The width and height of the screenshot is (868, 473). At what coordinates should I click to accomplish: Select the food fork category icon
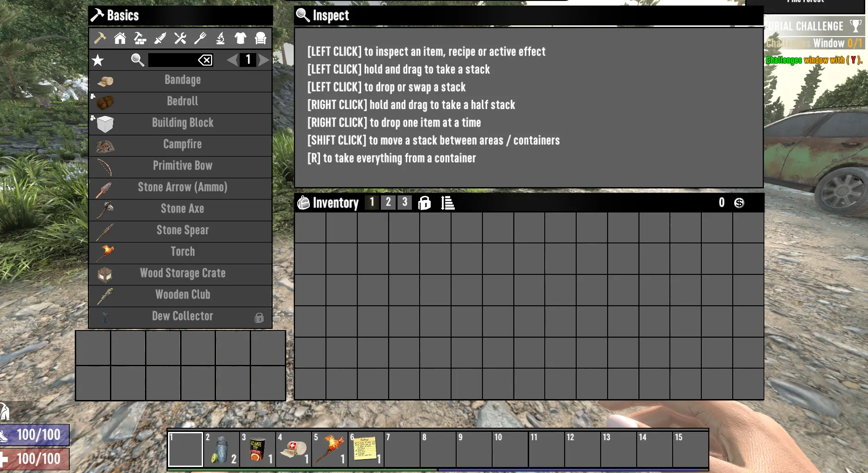pos(200,38)
